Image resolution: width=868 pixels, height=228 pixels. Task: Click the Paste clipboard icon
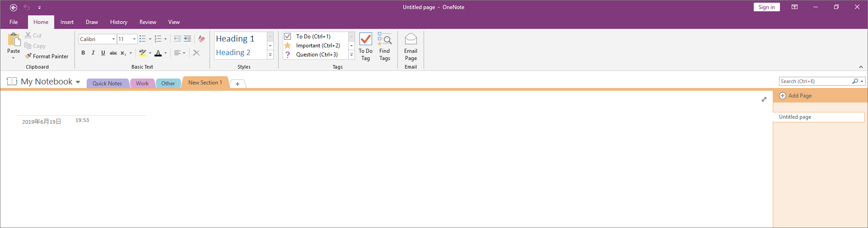(x=14, y=40)
